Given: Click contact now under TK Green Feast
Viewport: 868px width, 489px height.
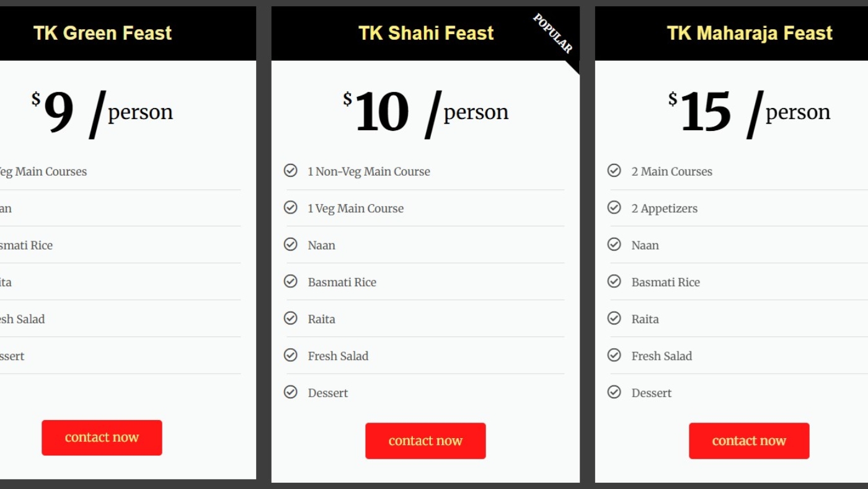Looking at the screenshot, I should (102, 437).
